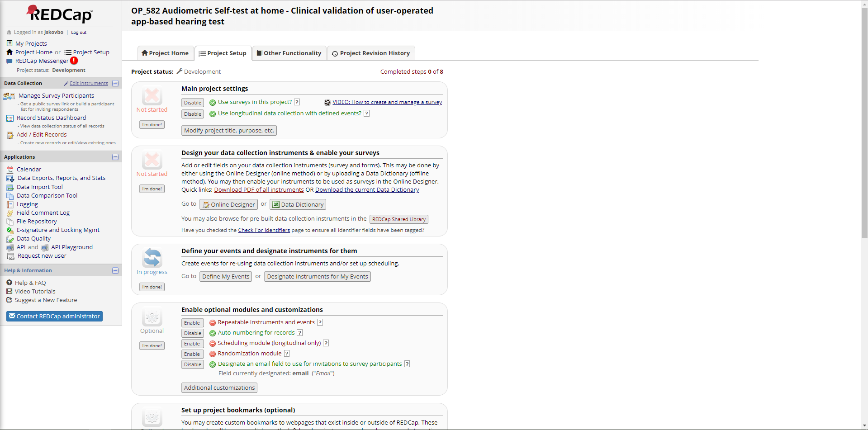Click the Data Import Tool icon

(10, 187)
